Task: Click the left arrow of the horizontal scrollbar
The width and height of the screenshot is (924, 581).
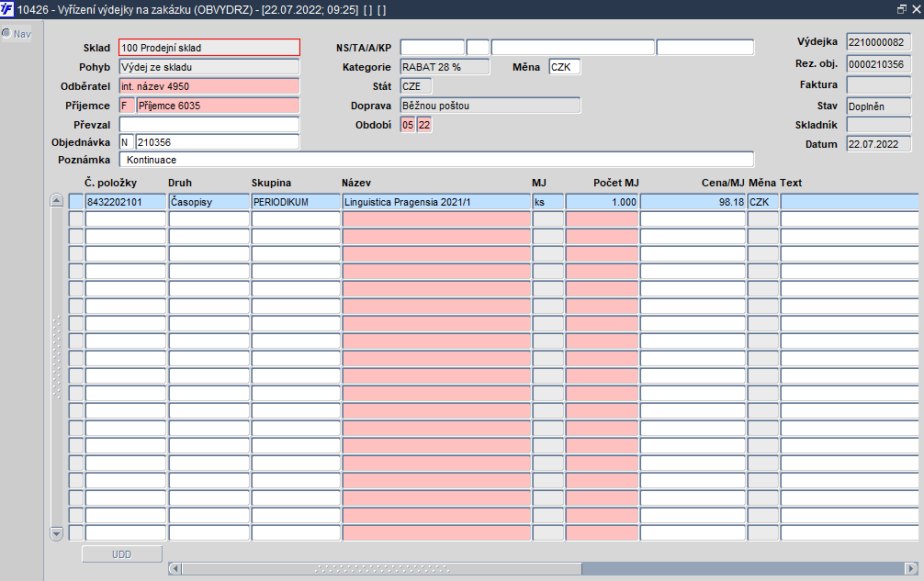Action: 175,568
